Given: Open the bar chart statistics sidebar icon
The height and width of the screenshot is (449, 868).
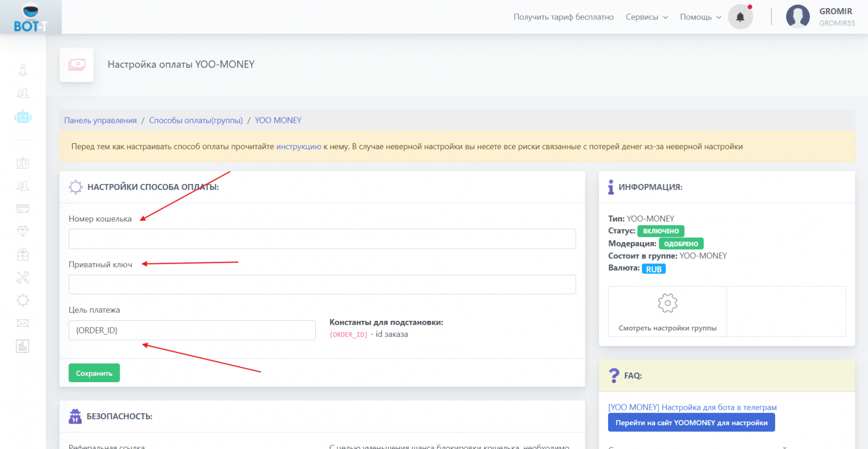Looking at the screenshot, I should point(23,346).
